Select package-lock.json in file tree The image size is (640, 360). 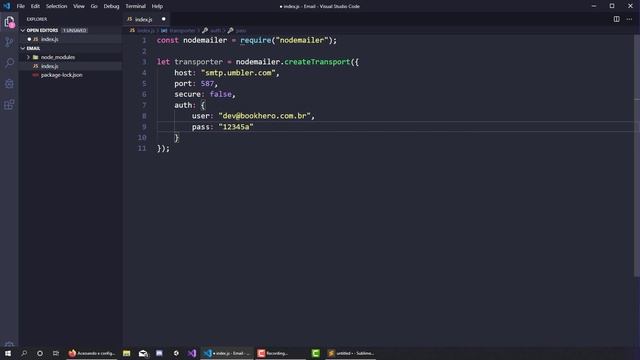pos(61,75)
